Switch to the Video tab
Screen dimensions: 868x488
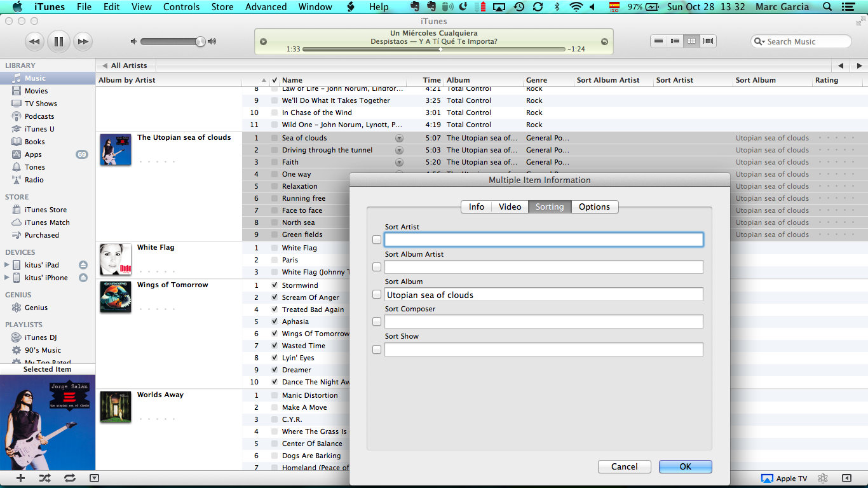pos(510,207)
